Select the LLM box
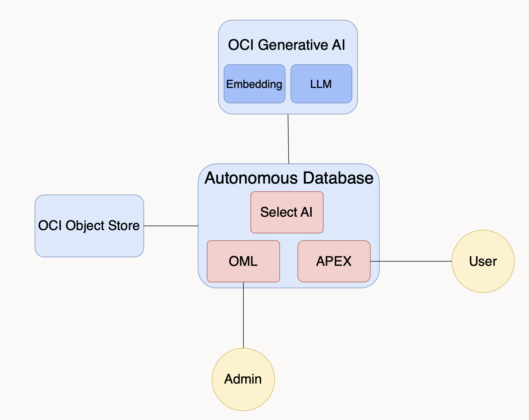Viewport: 529px width, 420px height. point(321,84)
